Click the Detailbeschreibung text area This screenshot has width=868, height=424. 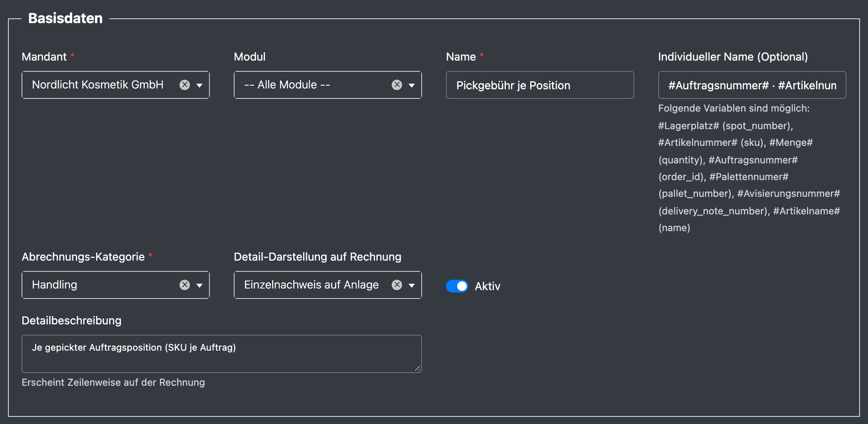pyautogui.click(x=221, y=354)
